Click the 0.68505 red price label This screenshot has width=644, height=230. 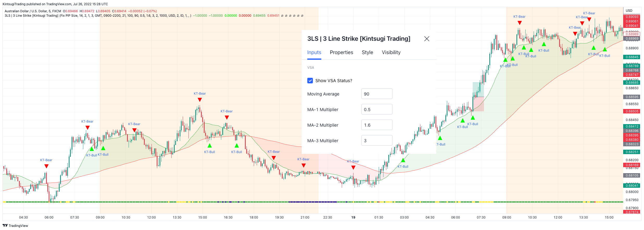point(632,111)
